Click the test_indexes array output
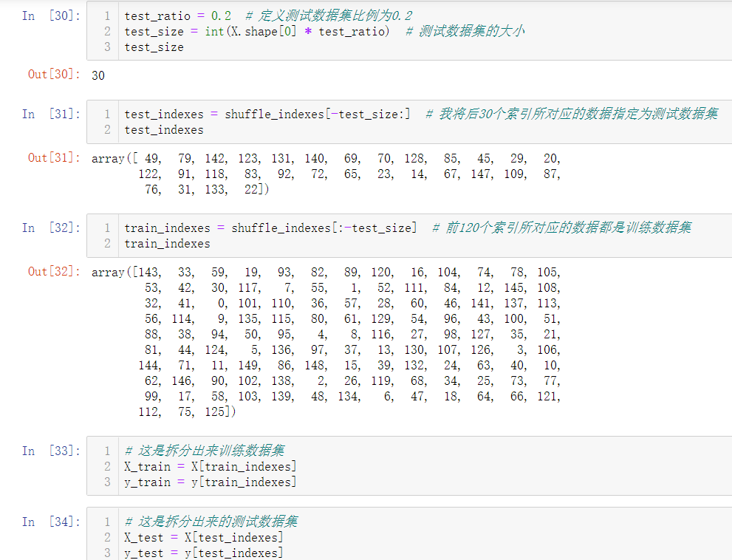Image resolution: width=732 pixels, height=560 pixels. [326, 174]
